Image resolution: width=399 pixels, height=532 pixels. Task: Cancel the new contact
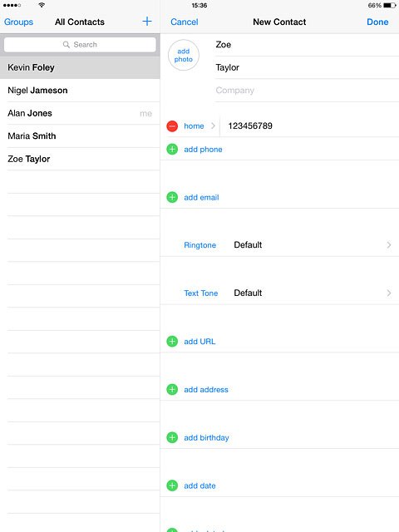coord(185,22)
